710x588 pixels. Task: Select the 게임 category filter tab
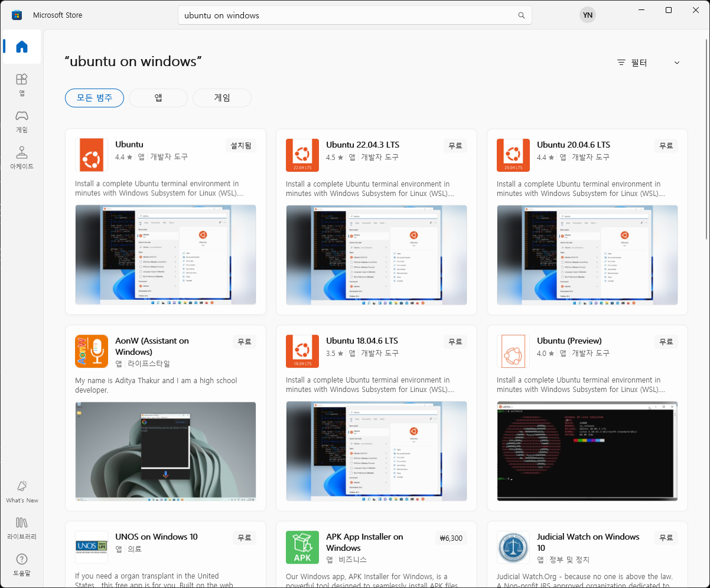coord(222,98)
